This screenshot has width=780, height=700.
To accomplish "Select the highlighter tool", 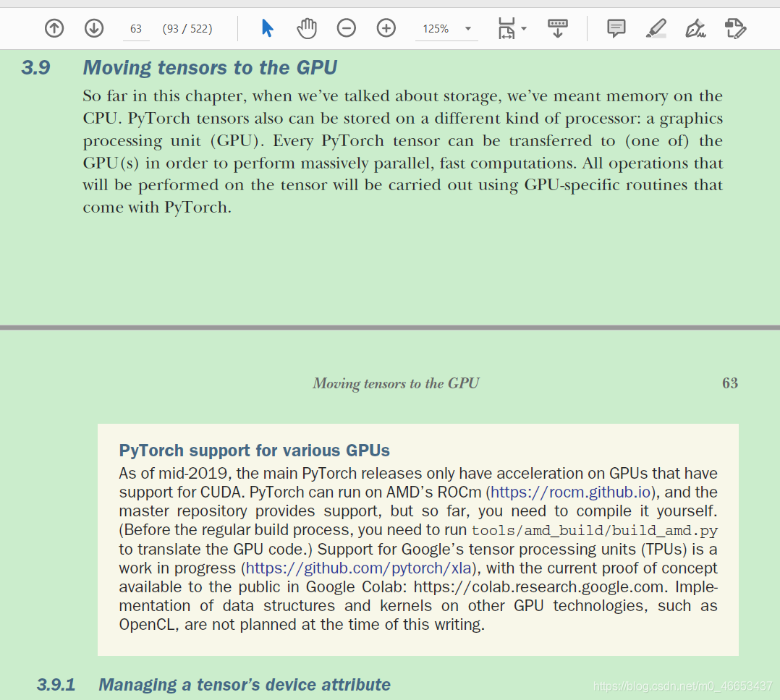I will [656, 28].
